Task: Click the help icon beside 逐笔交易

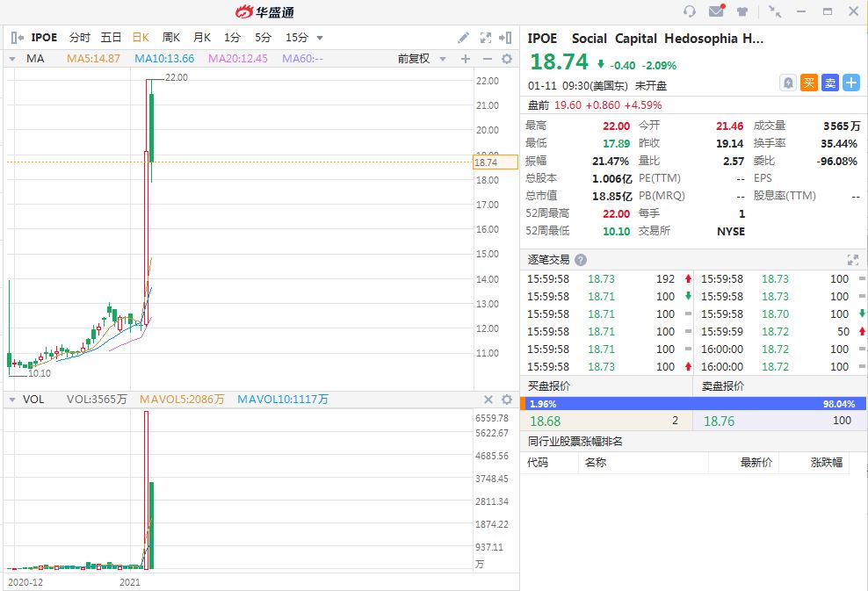Action: tap(581, 260)
